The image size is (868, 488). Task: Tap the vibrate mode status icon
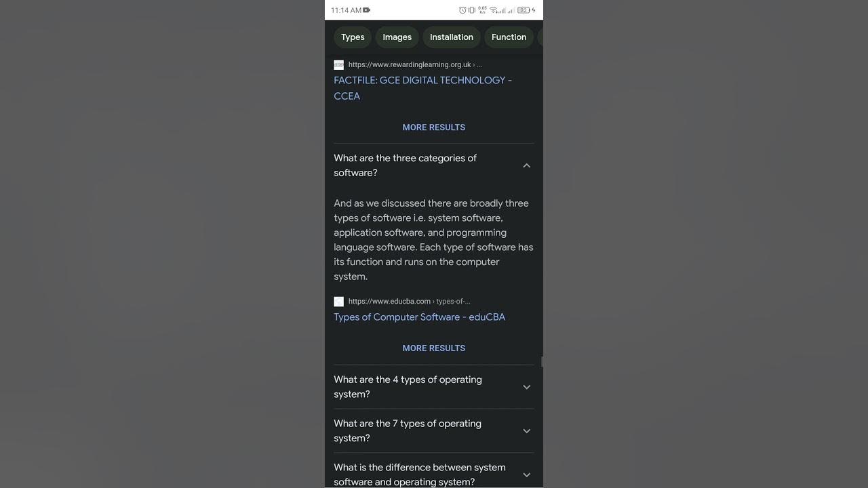pyautogui.click(x=472, y=10)
